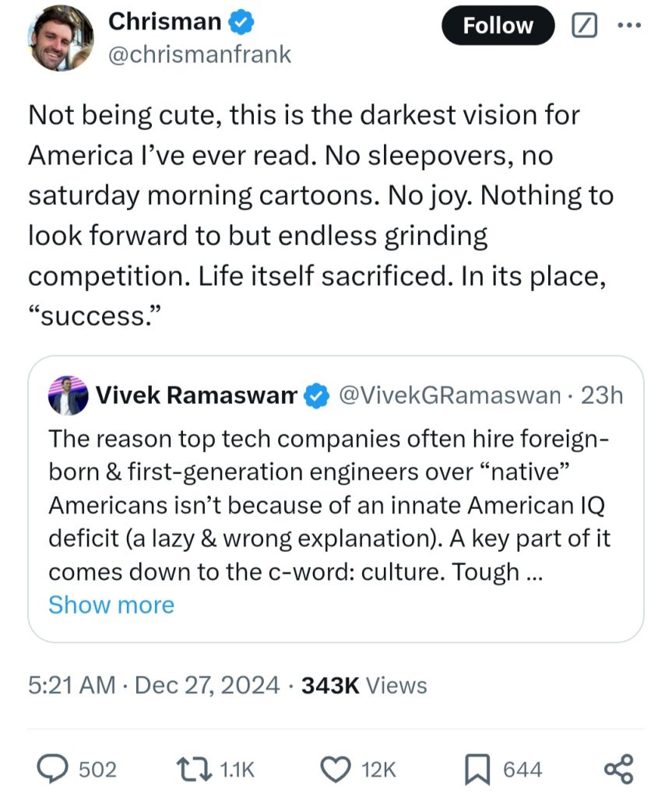Open Vivek Ramaswamy's small avatar
This screenshot has height=797, width=672.
pyautogui.click(x=68, y=396)
